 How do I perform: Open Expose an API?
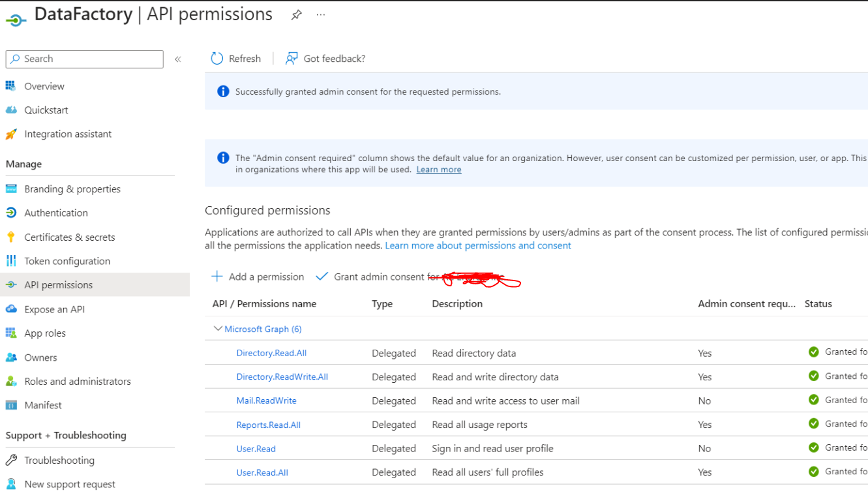(x=55, y=309)
